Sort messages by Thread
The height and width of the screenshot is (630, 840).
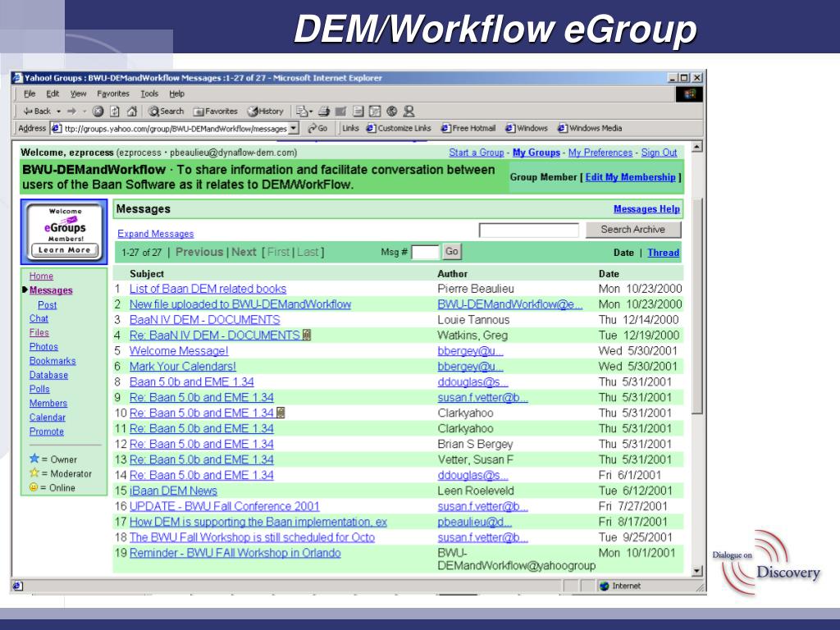click(663, 253)
